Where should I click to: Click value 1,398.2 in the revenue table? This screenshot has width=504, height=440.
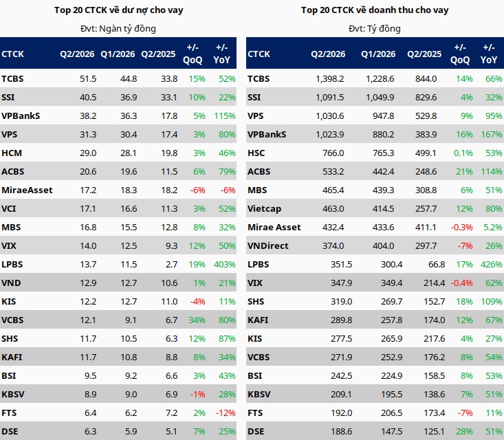[330, 79]
